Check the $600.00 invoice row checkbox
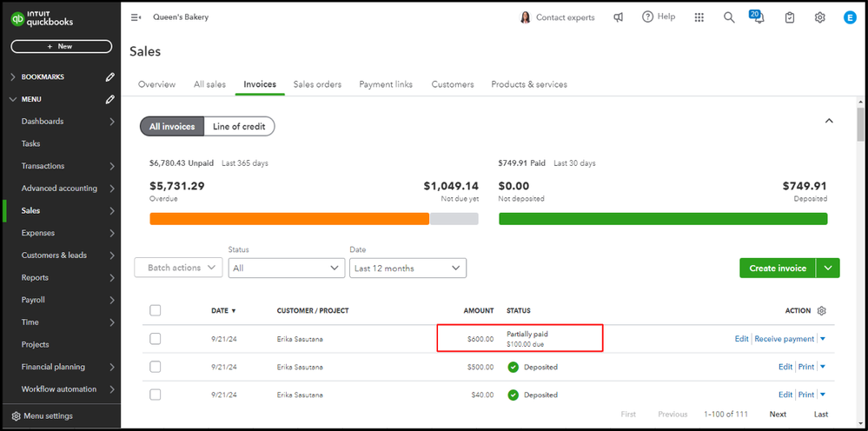The width and height of the screenshot is (868, 431). point(156,339)
